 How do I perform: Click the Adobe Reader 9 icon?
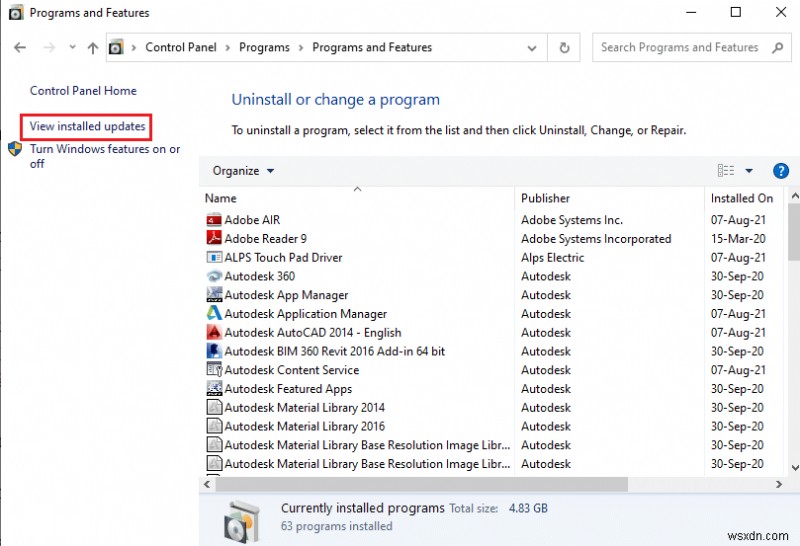tap(214, 238)
